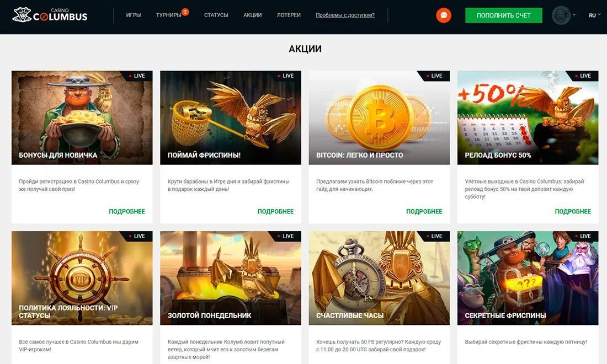The image size is (607, 364).
Task: Click the Турниры notification badge
Action: pos(185,12)
